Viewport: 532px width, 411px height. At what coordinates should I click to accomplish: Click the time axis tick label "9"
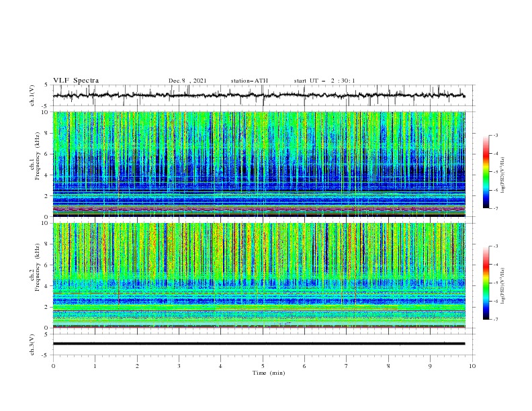click(430, 366)
